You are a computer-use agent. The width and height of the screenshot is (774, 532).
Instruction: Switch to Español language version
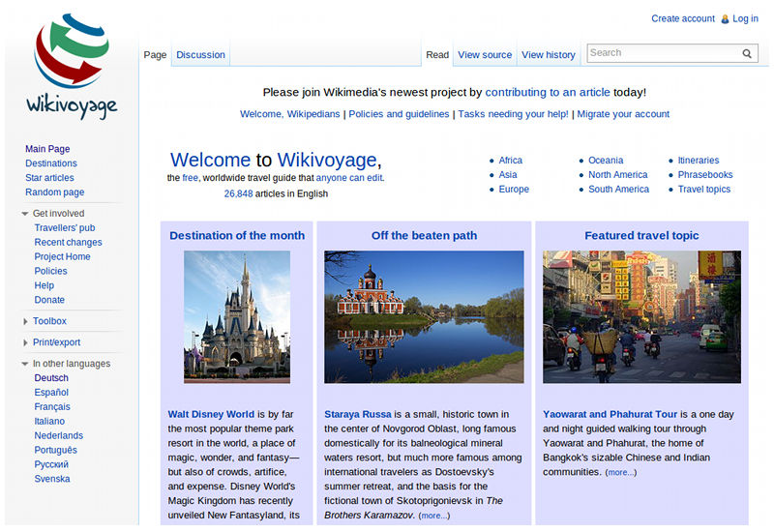point(51,393)
